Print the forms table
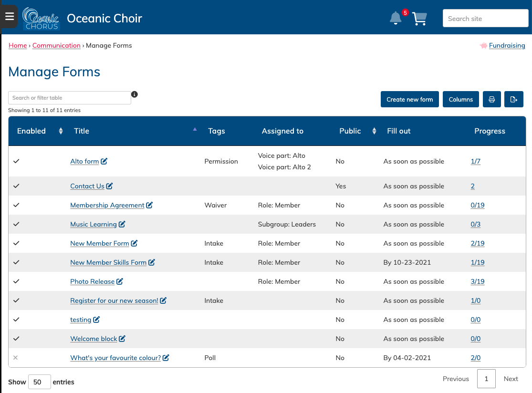The width and height of the screenshot is (532, 393). pos(491,99)
